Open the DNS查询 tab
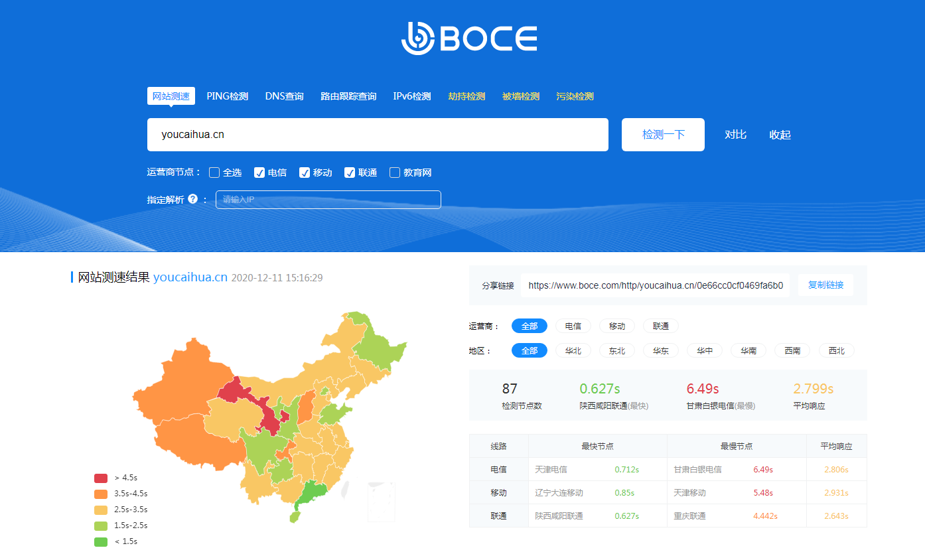Viewport: 925px width, 560px height. [284, 96]
